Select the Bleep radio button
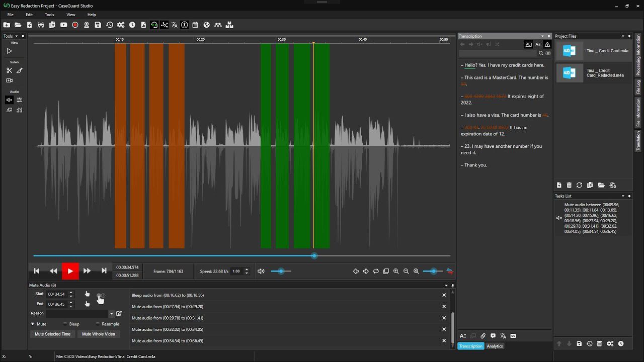 (65, 324)
